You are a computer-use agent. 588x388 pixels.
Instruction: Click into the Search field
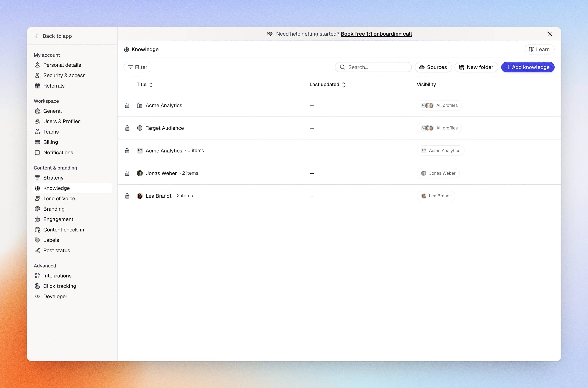point(373,67)
